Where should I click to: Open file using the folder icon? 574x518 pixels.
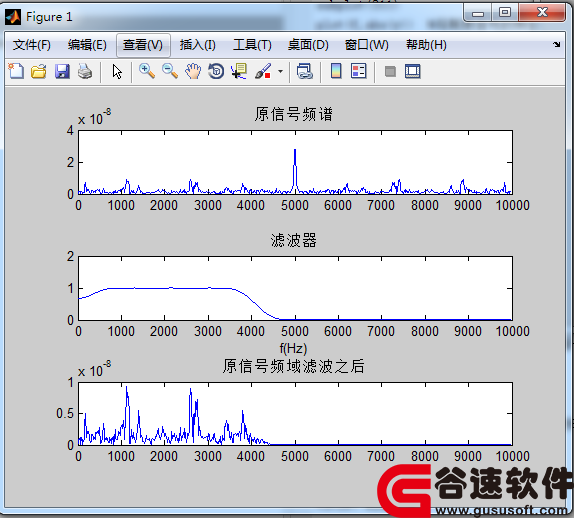click(39, 71)
